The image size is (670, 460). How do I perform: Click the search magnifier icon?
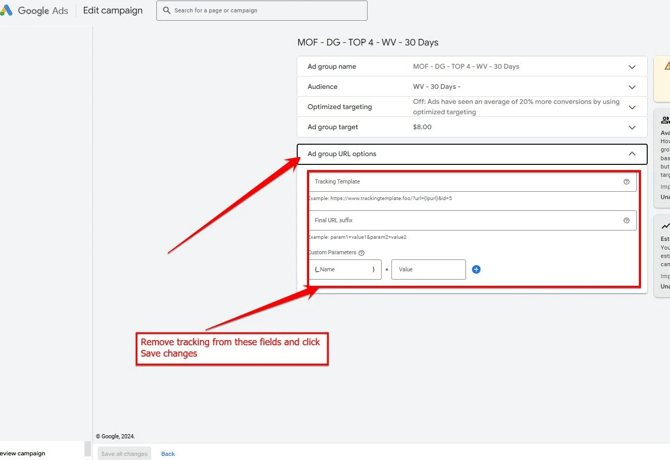click(x=166, y=11)
